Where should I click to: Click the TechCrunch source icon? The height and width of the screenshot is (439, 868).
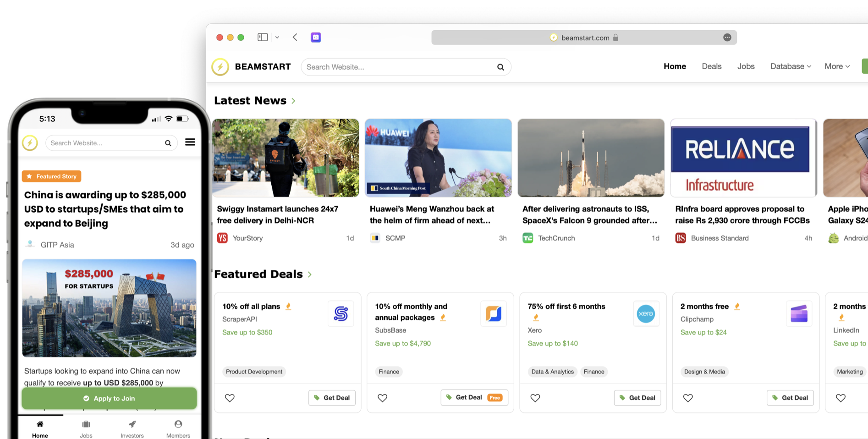coord(528,238)
